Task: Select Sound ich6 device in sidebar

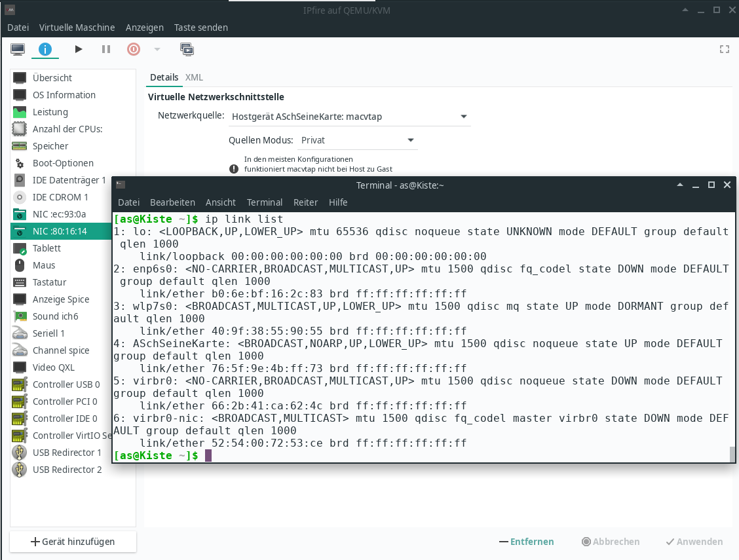Action: pos(55,316)
